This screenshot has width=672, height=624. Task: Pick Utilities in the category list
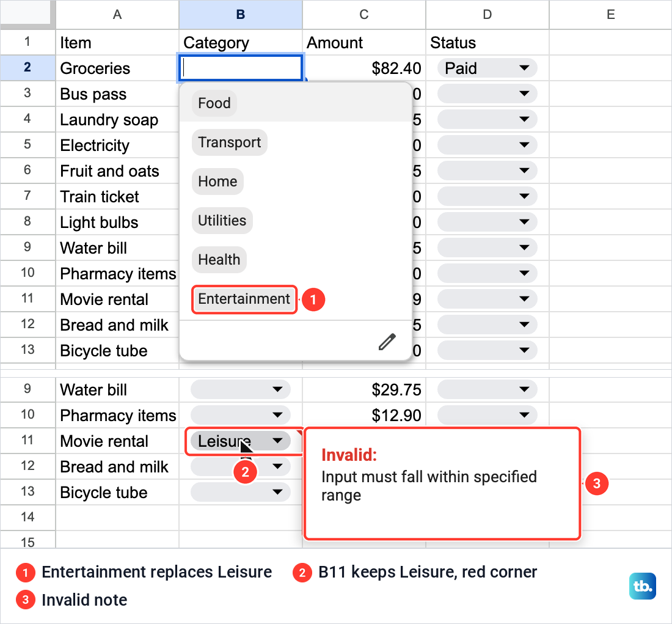point(222,221)
